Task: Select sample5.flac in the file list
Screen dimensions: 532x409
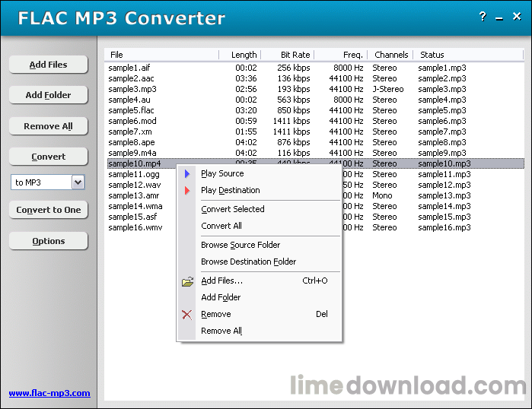Action: (x=132, y=110)
